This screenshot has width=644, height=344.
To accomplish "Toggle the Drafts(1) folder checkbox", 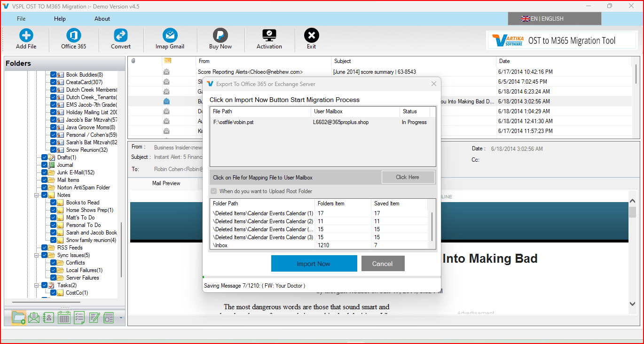I will coord(45,157).
